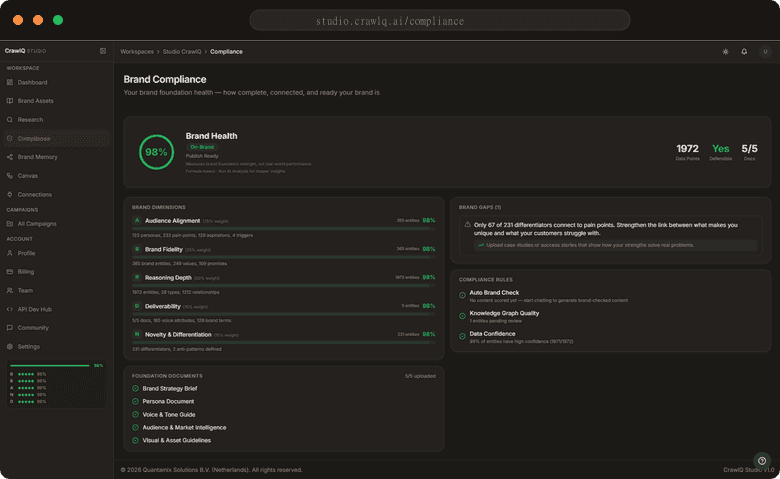Click the Research magnifier icon
Screen dimensions: 780x479
pos(10,119)
